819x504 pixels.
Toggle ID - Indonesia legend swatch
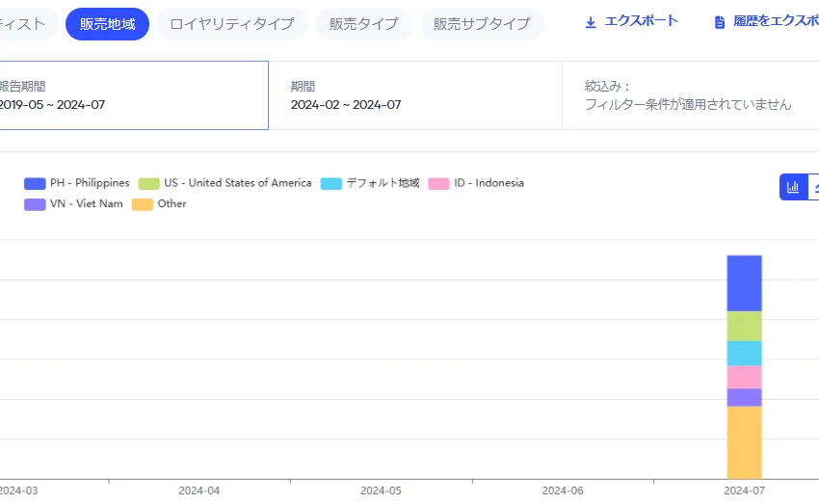(438, 183)
